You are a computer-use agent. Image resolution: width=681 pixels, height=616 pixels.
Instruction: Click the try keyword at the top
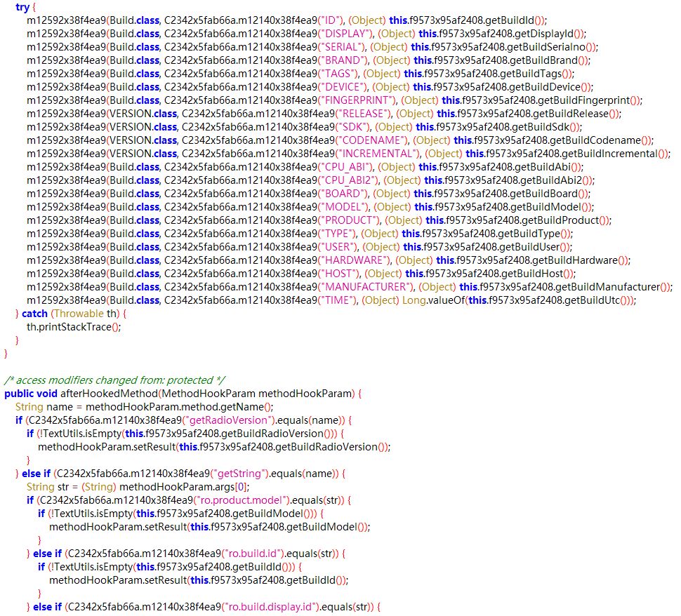click(22, 6)
